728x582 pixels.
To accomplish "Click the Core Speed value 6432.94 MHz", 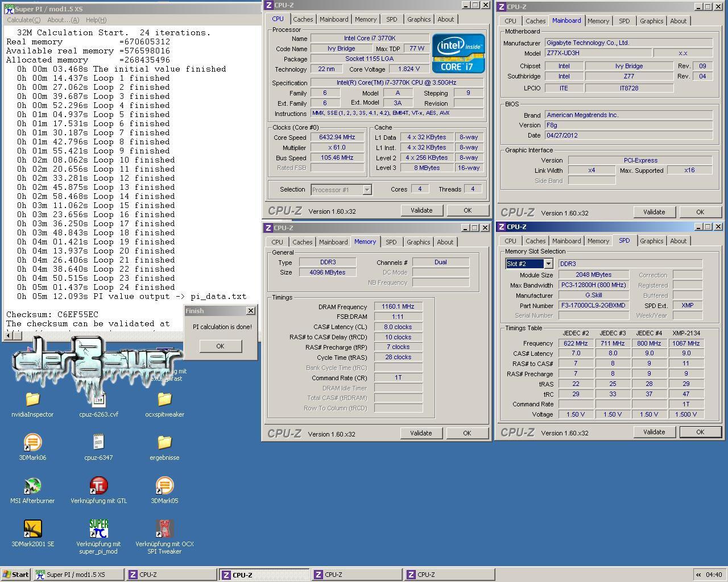I will click(337, 137).
